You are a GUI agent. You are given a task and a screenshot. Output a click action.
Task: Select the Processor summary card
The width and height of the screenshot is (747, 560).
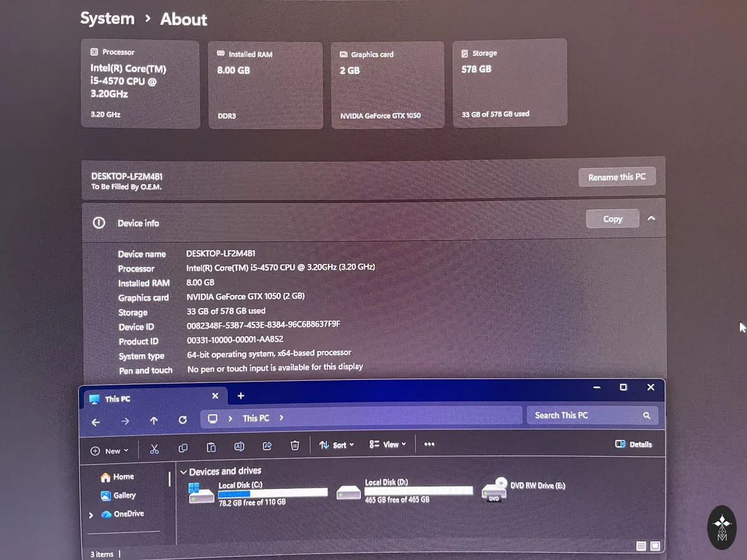click(140, 85)
